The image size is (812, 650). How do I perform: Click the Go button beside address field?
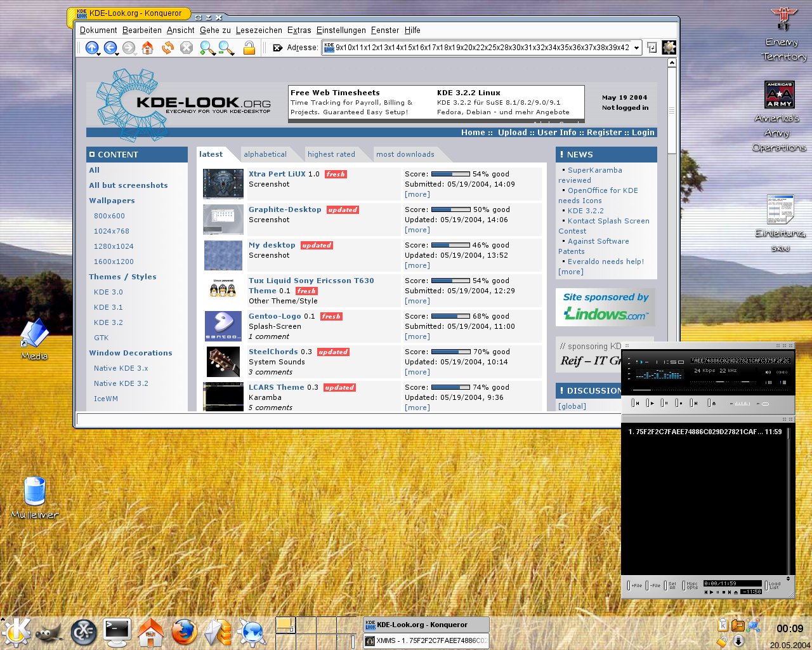pyautogui.click(x=652, y=48)
